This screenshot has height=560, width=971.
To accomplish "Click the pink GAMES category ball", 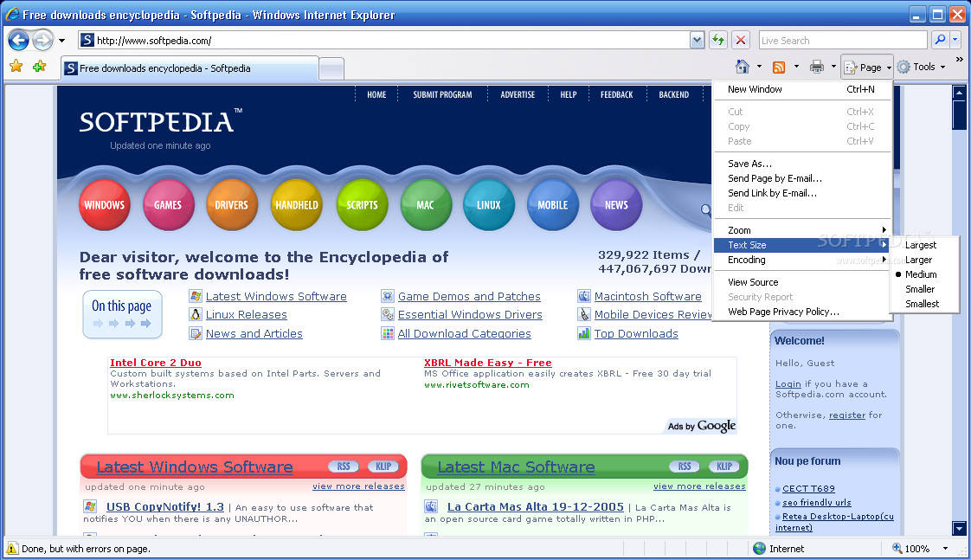I will (169, 204).
